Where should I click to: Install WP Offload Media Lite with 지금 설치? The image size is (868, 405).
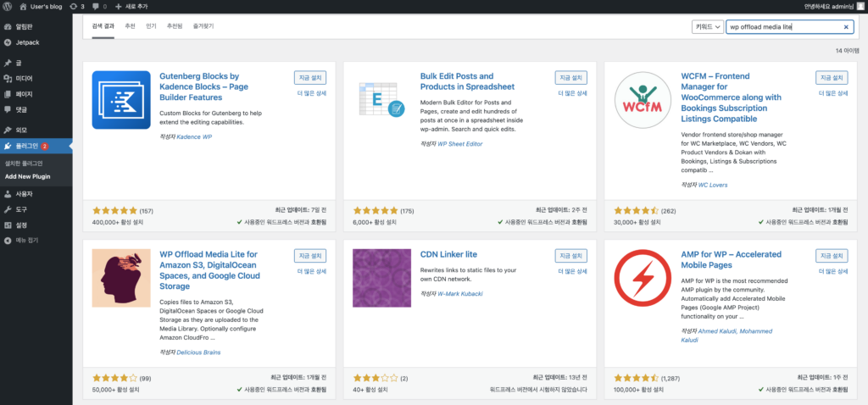pos(310,256)
